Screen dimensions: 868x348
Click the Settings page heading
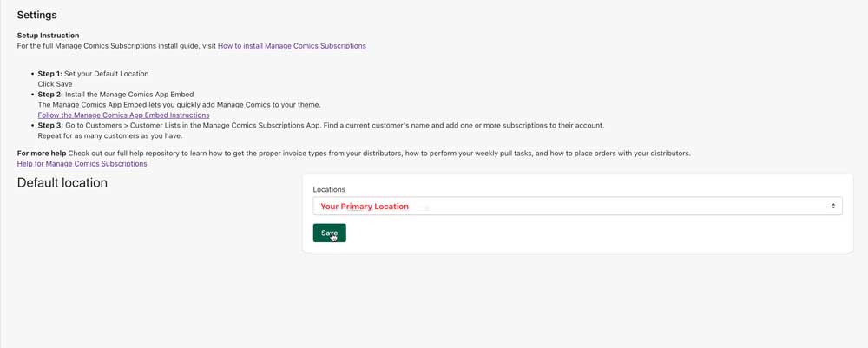(x=37, y=16)
